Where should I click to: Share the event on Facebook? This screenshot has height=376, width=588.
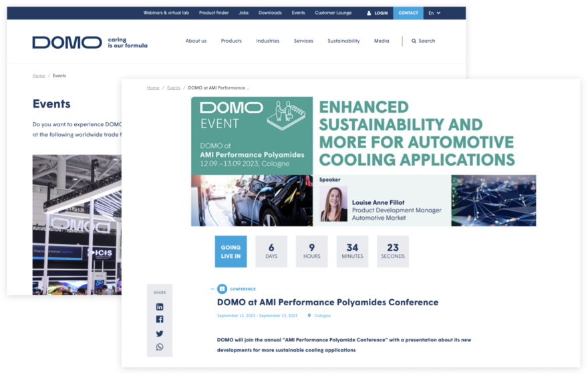click(x=160, y=320)
